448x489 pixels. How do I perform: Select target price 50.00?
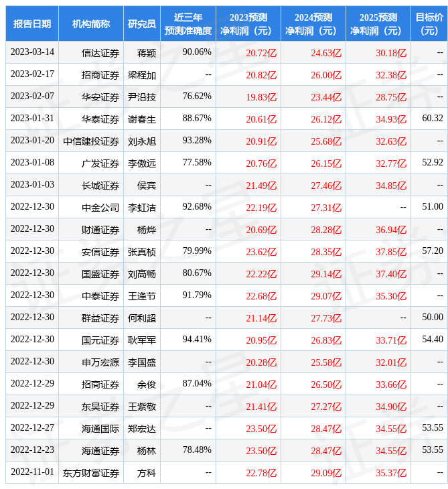pyautogui.click(x=433, y=318)
